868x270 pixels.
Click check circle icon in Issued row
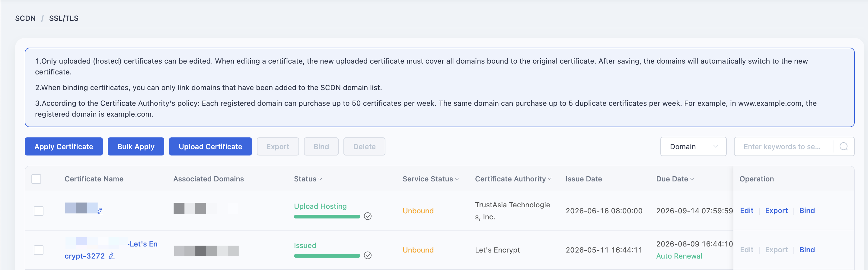point(368,255)
